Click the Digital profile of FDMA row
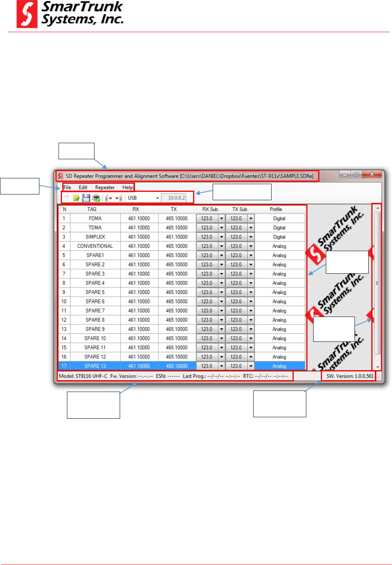 click(x=280, y=219)
